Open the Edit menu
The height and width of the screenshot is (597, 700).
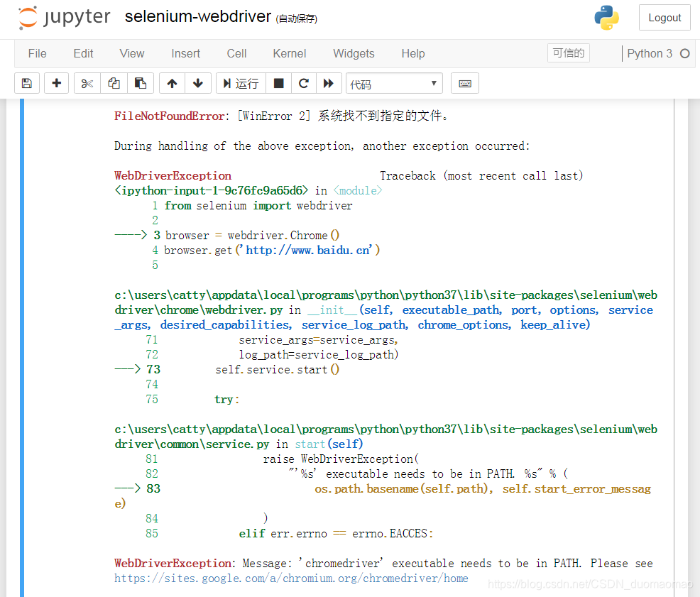83,53
